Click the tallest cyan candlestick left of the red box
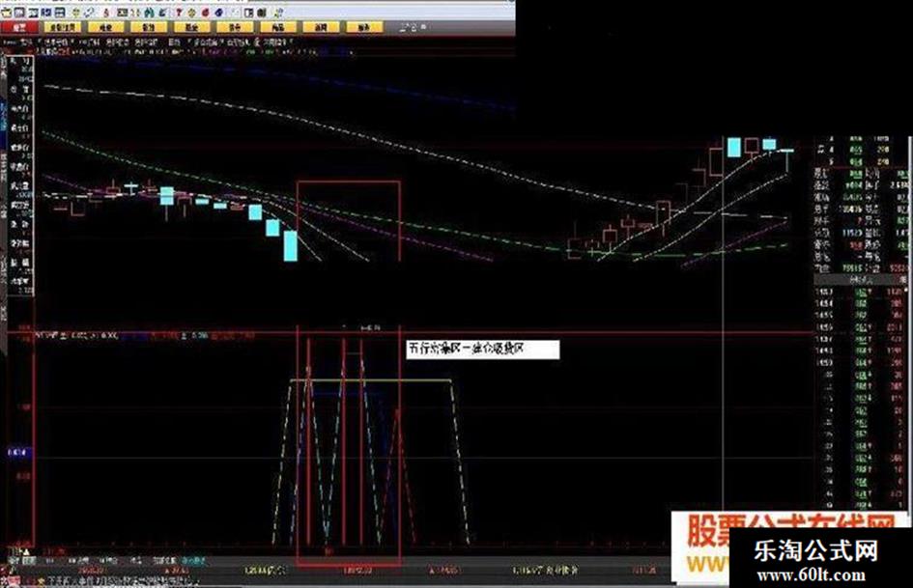Screen dimensions: 913x588 [290, 245]
